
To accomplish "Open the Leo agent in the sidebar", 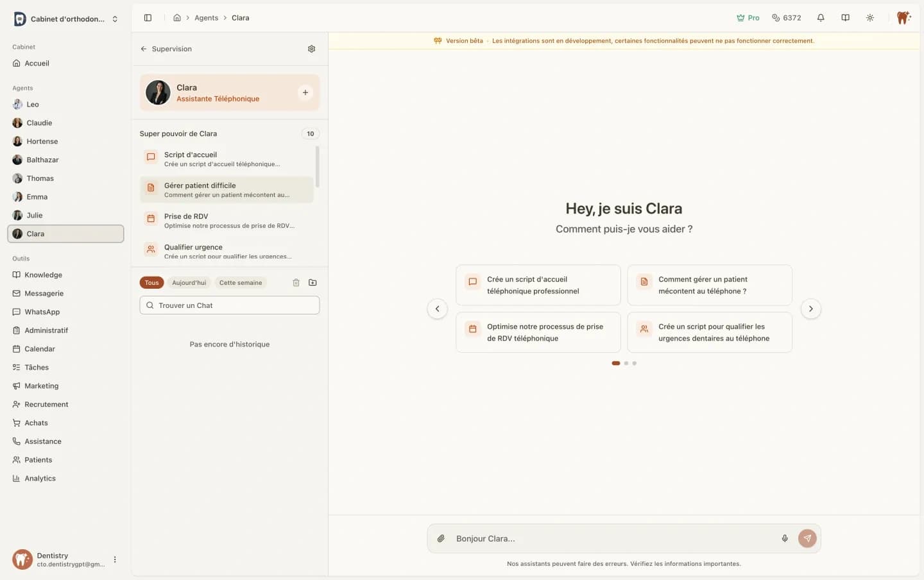I will [x=33, y=105].
